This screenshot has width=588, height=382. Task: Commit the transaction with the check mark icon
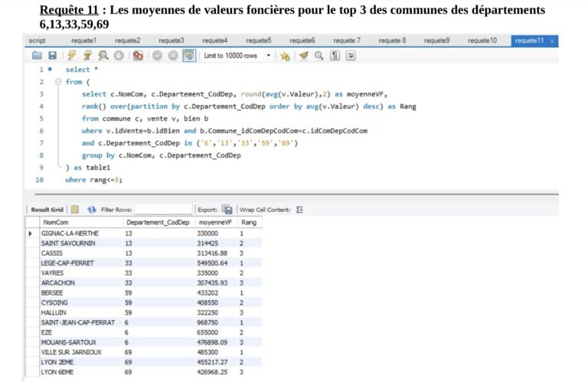pos(157,55)
